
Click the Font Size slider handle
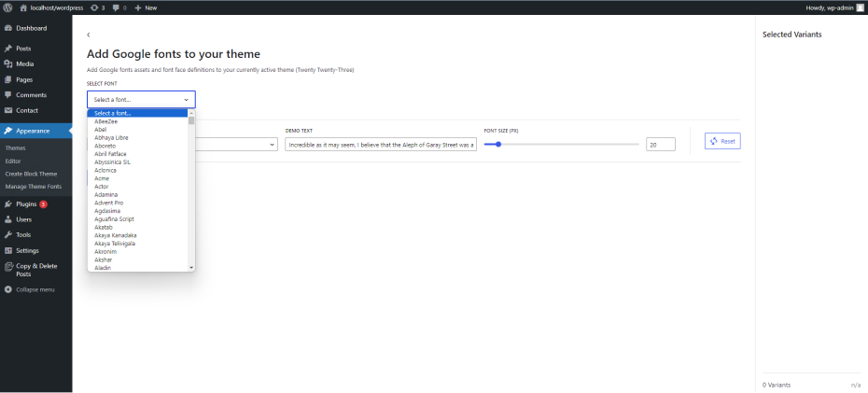[498, 144]
